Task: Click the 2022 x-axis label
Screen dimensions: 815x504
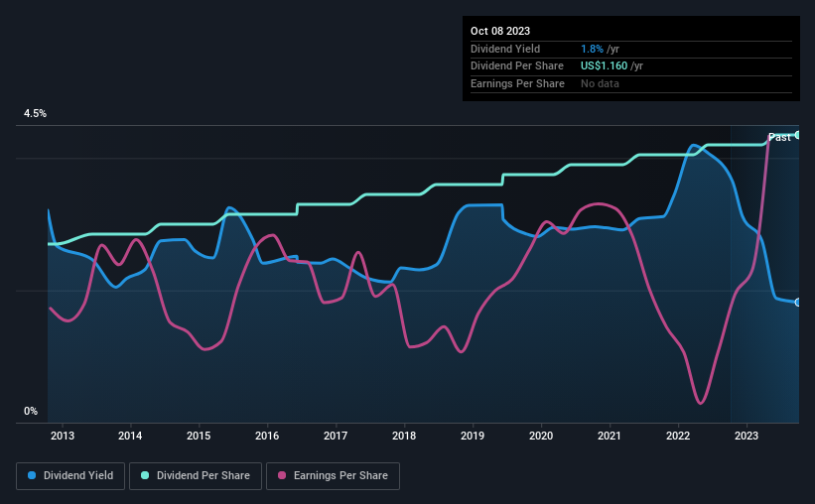Action: [x=678, y=436]
